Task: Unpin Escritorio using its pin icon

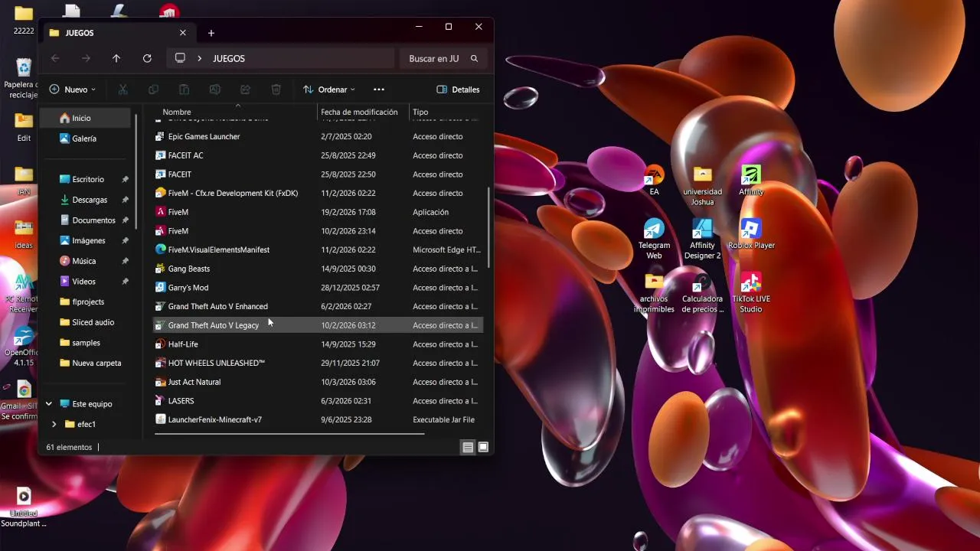Action: pyautogui.click(x=125, y=179)
